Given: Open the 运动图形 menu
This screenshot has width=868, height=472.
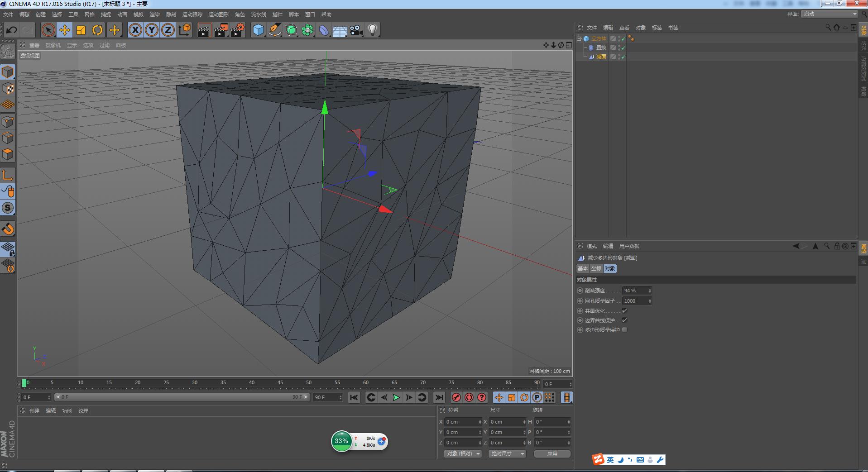Looking at the screenshot, I should point(218,14).
